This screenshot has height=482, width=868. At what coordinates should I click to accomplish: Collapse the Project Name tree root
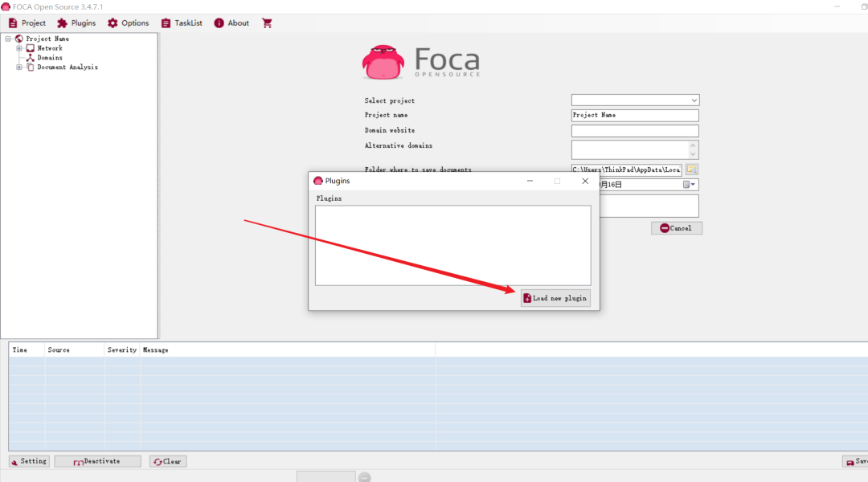8,39
